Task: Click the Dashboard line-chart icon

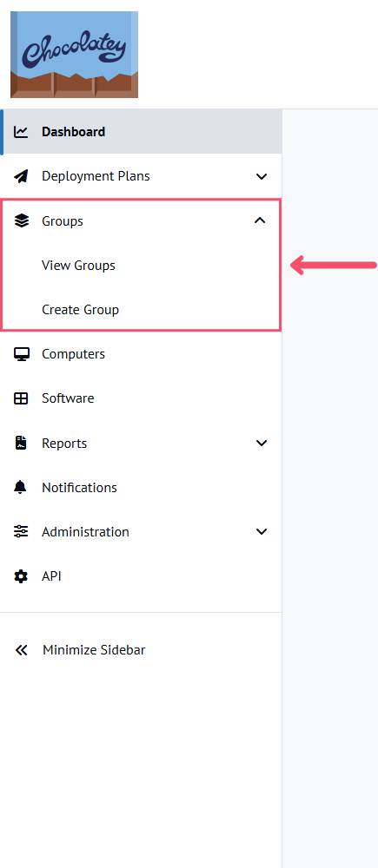Action: 21,132
